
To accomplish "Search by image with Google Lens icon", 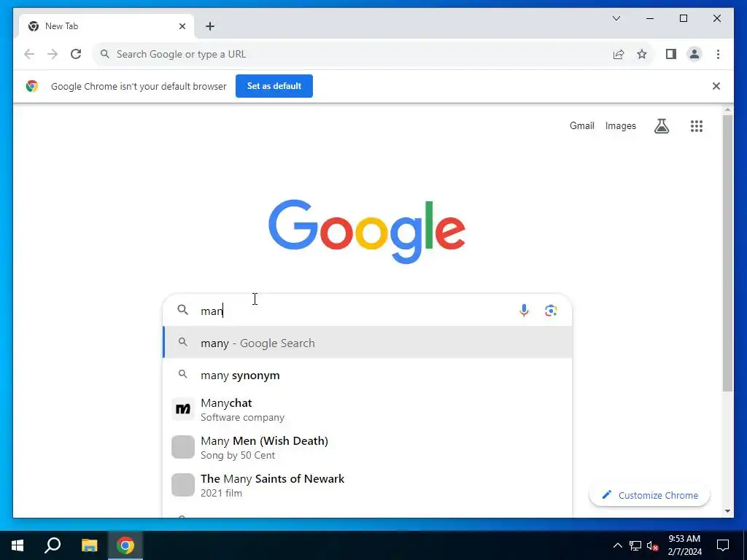I will (551, 311).
